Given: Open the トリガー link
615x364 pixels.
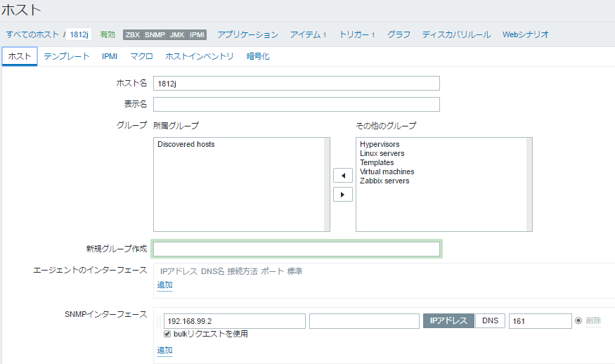Looking at the screenshot, I should (x=354, y=34).
